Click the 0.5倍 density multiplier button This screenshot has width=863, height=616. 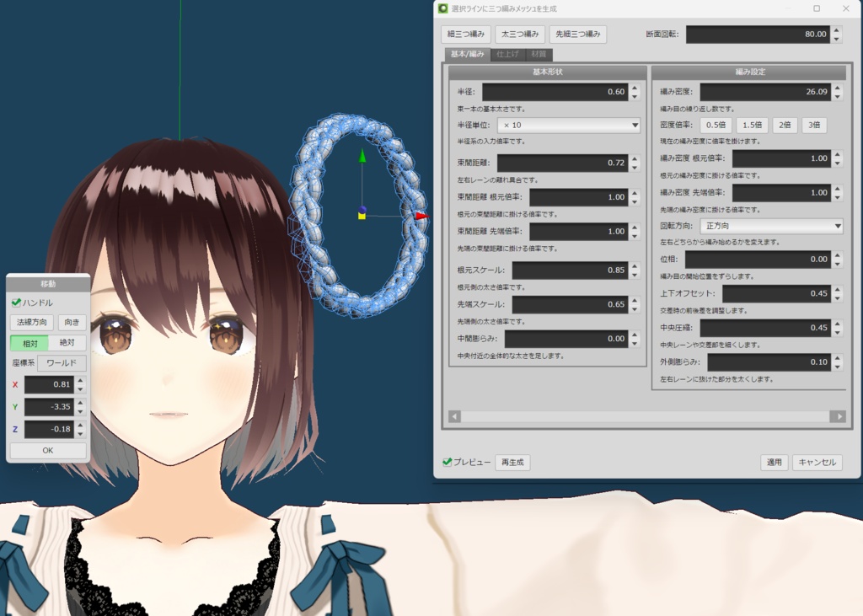pos(716,125)
